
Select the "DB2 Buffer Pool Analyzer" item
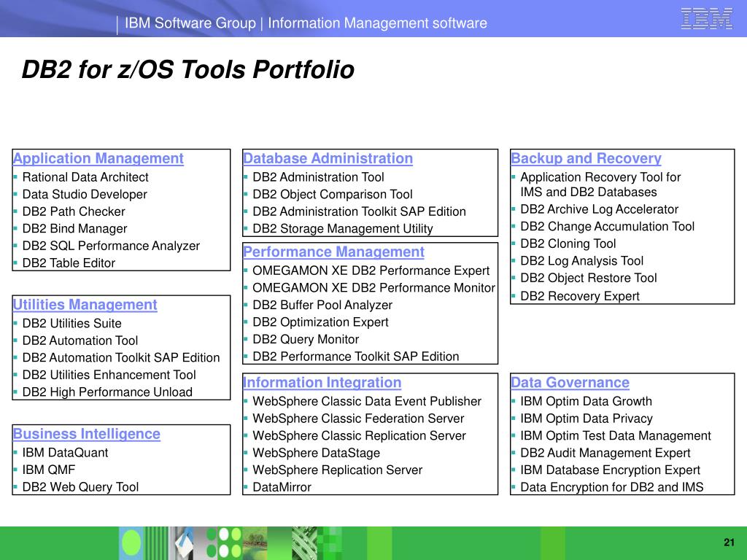coord(322,305)
